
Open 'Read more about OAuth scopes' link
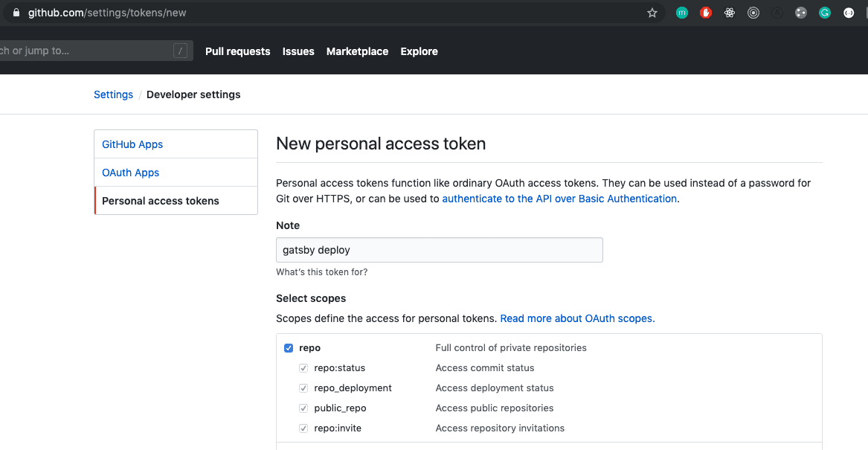pyautogui.click(x=577, y=319)
